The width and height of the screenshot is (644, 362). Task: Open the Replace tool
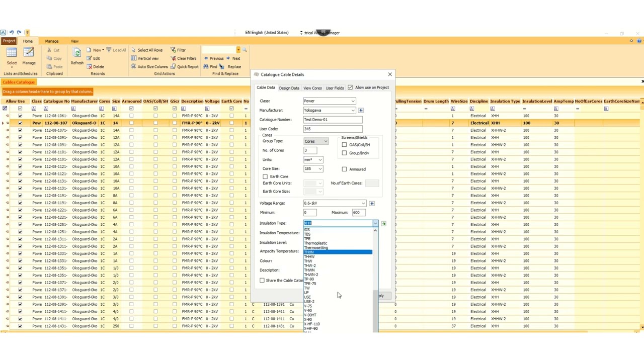tap(231, 66)
